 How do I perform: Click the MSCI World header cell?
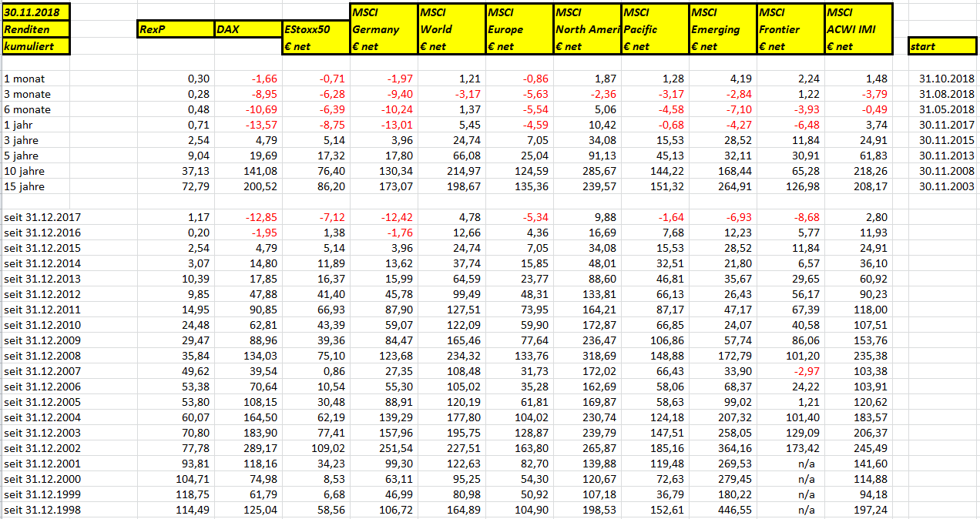[451, 29]
